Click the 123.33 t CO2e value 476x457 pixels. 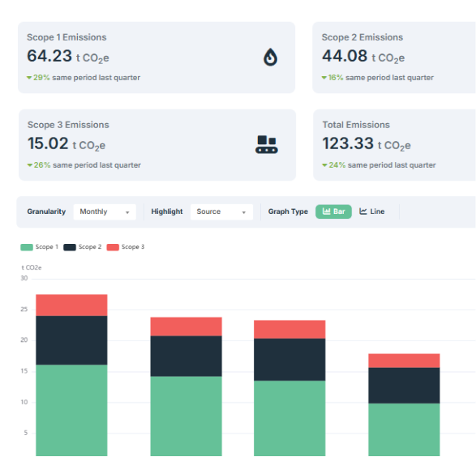pyautogui.click(x=367, y=143)
